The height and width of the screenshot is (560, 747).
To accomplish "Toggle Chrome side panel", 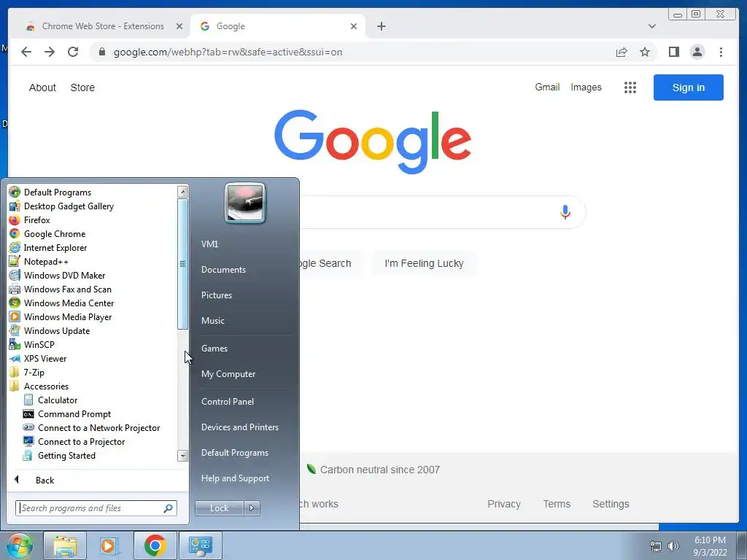I will click(673, 52).
